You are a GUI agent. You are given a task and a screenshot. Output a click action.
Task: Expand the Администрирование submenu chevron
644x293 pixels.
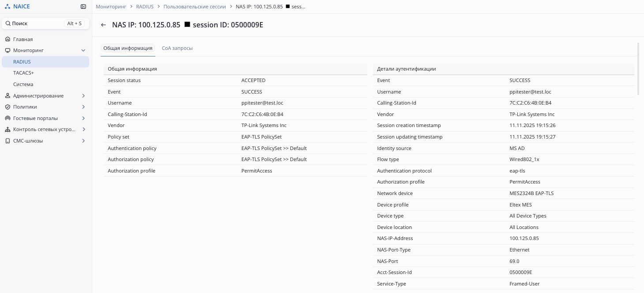(83, 96)
